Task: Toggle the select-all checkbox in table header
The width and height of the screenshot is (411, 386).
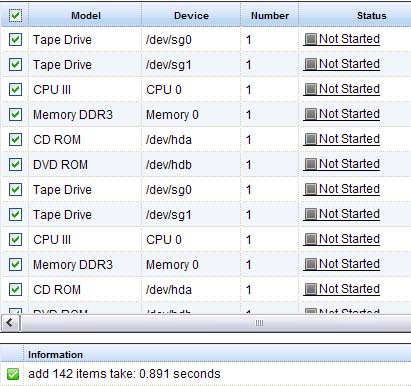Action: 15,15
